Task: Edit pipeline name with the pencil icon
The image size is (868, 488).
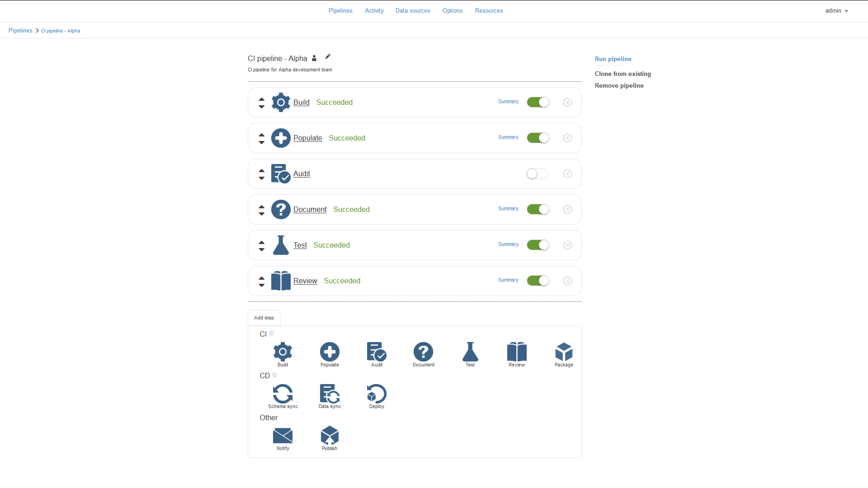Action: (328, 56)
